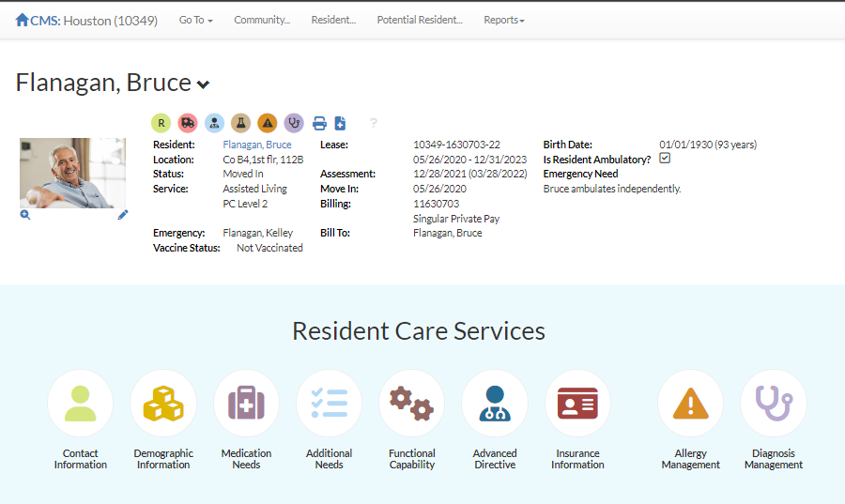Open Medication Needs
845x504 pixels.
pos(246,403)
